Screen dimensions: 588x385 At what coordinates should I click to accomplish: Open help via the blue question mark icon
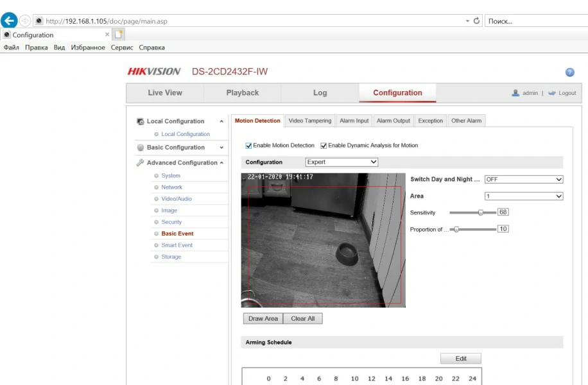(x=569, y=72)
